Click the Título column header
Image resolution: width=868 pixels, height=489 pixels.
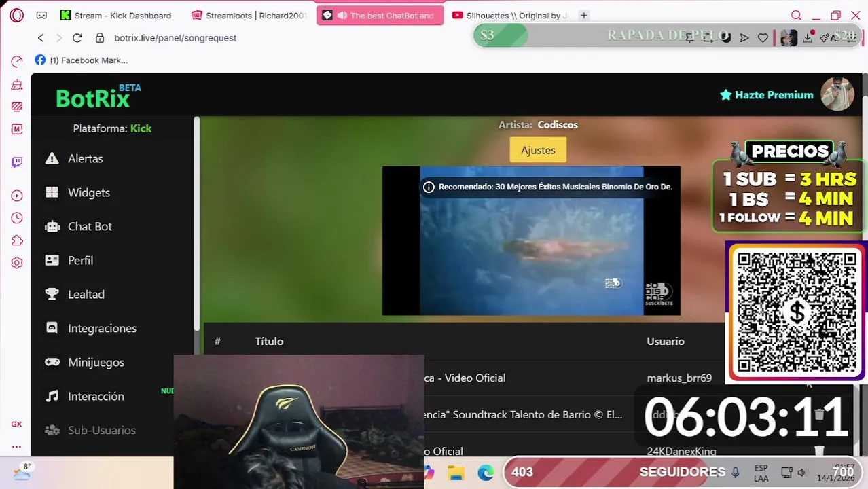coord(269,341)
